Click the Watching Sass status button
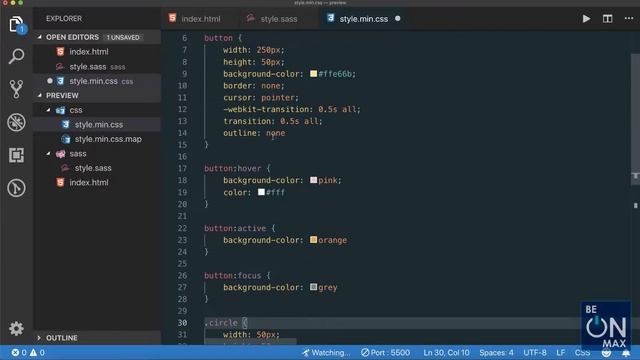This screenshot has width=640, height=360. pos(326,353)
